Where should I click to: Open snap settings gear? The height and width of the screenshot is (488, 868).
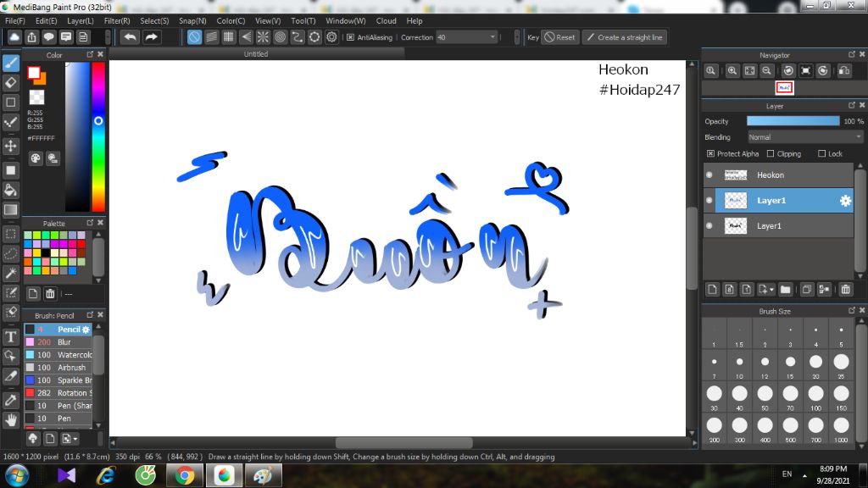[x=331, y=37]
